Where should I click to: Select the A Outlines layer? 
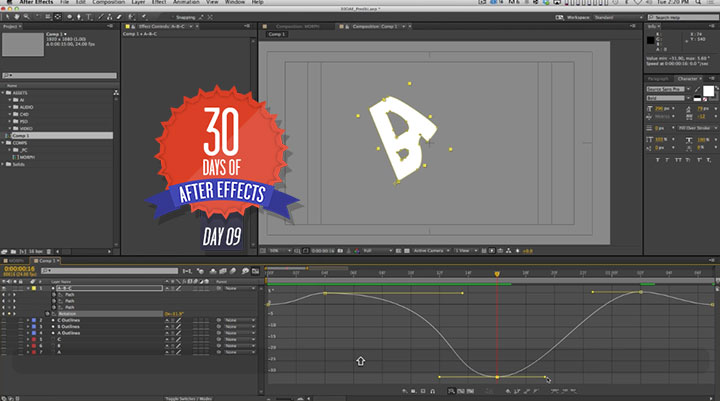[x=68, y=333]
